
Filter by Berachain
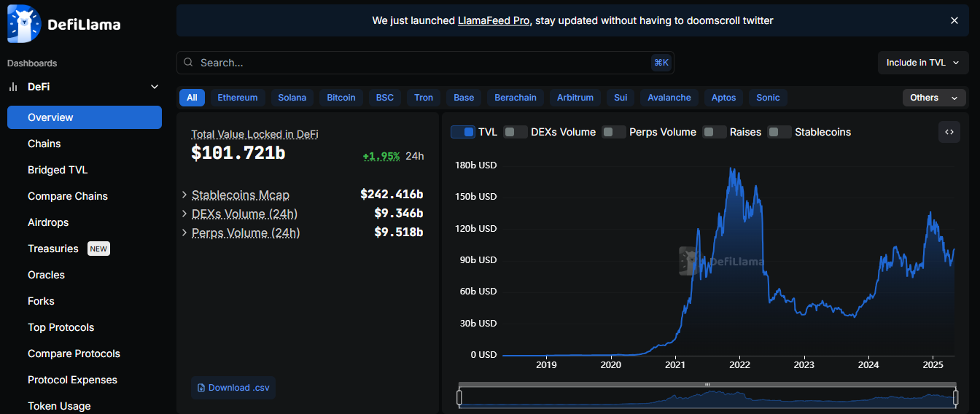pyautogui.click(x=516, y=98)
